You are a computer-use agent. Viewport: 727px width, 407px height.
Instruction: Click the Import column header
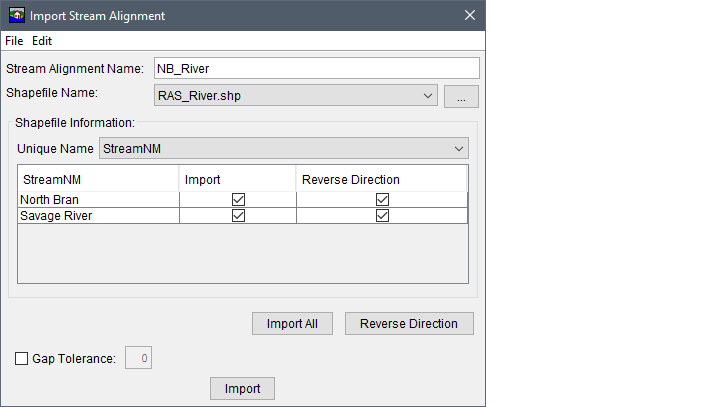[x=238, y=180]
